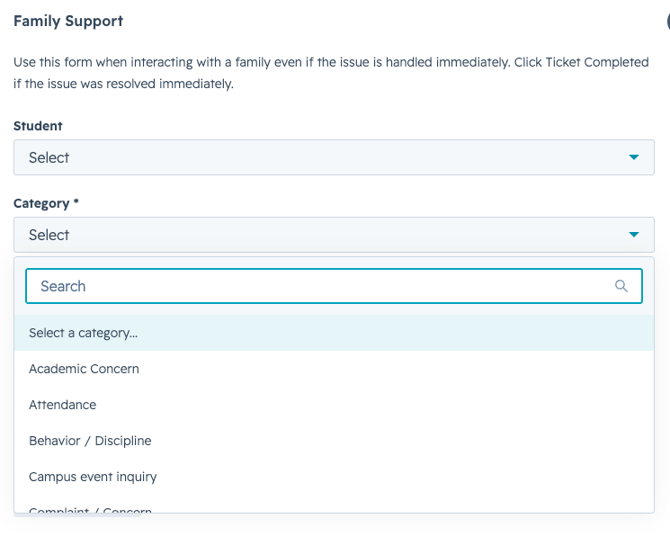Click the required asterisk beside Category

coord(76,201)
